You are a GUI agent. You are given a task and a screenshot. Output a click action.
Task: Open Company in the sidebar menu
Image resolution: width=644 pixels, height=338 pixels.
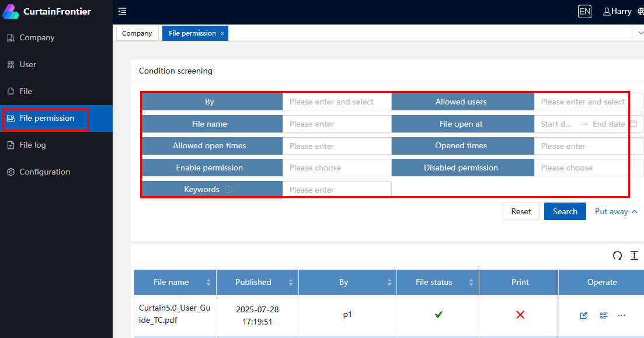click(x=56, y=38)
